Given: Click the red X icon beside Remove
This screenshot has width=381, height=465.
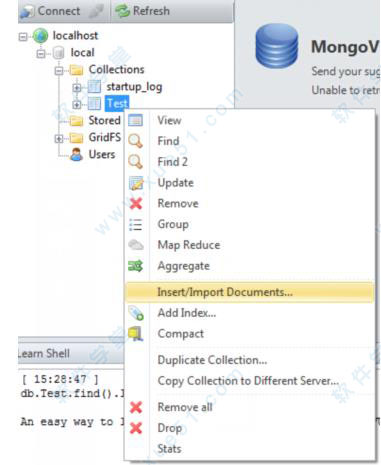Looking at the screenshot, I should click(x=136, y=203).
